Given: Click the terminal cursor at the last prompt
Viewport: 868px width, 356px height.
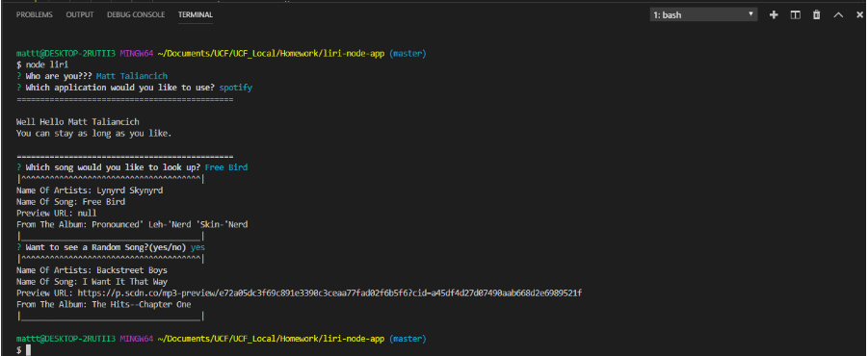Looking at the screenshot, I should 28,350.
